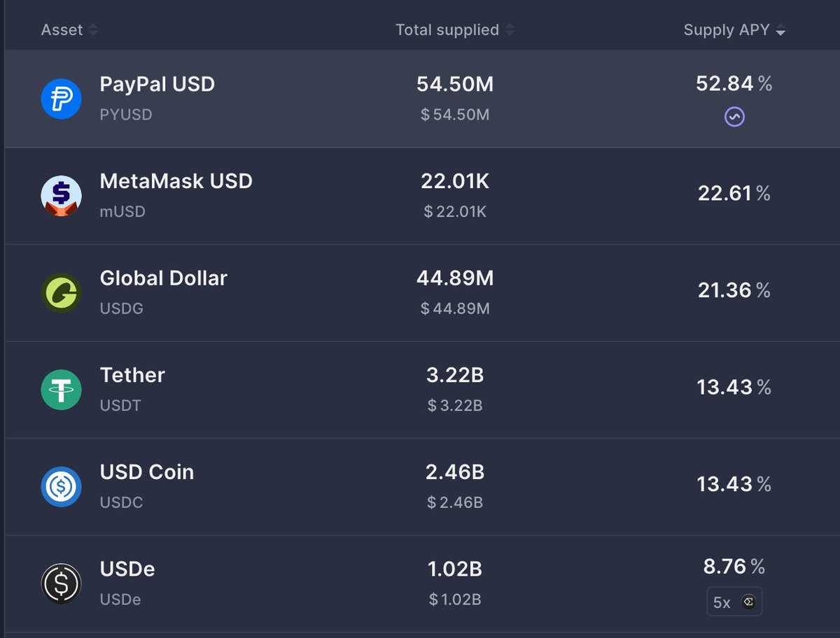Click the Global Dollar 44.89M supplied amount
Viewport: 840px width, 638px height.
455,278
